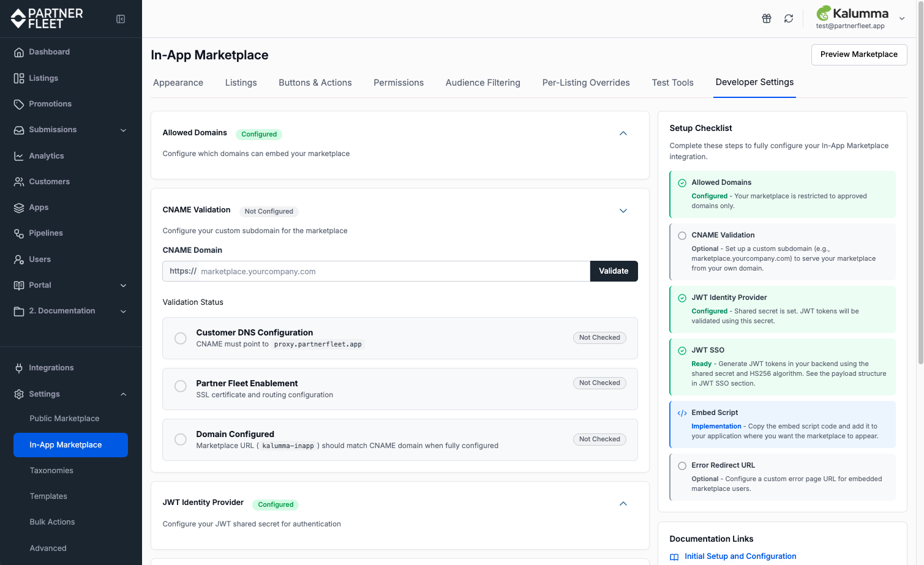Click CNAME Validation circle in Setup Checklist

coord(682,236)
